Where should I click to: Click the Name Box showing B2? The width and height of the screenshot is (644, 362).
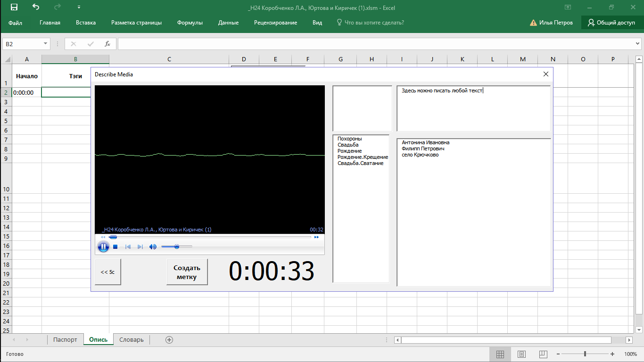[23, 44]
